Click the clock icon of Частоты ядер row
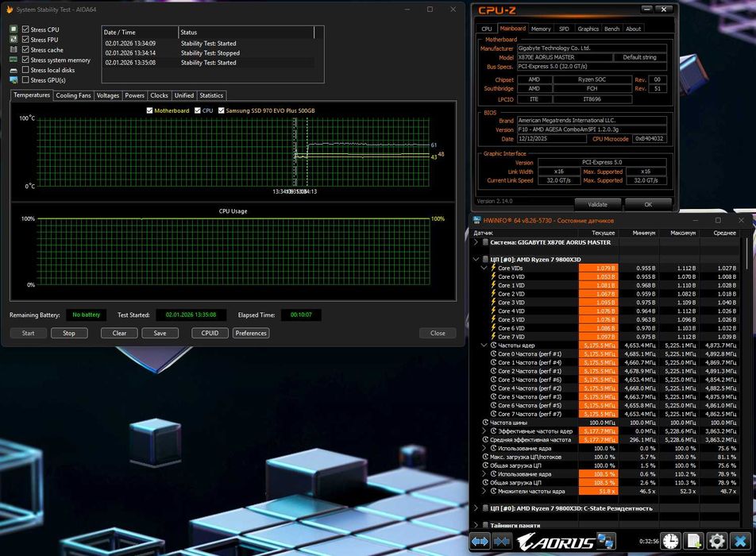This screenshot has height=556, width=756. (x=494, y=346)
